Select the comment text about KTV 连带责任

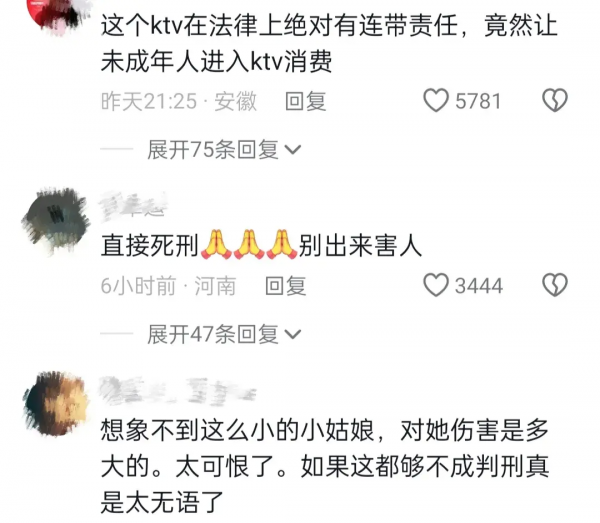tap(329, 44)
